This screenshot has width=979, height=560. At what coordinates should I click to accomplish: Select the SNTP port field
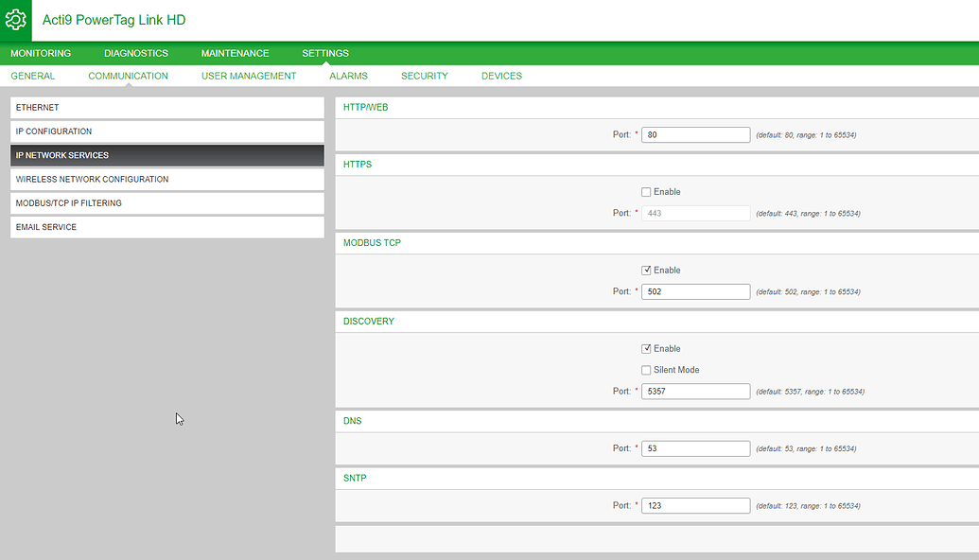pyautogui.click(x=695, y=504)
